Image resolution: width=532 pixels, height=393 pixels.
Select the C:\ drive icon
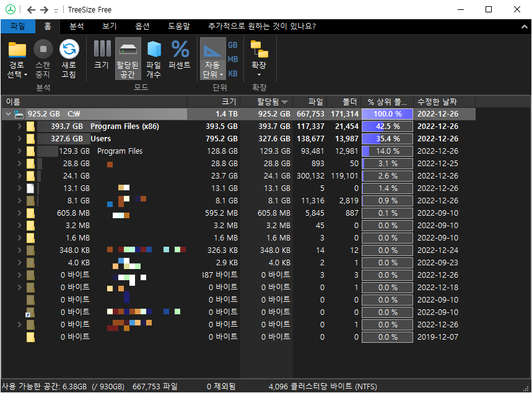click(x=19, y=115)
